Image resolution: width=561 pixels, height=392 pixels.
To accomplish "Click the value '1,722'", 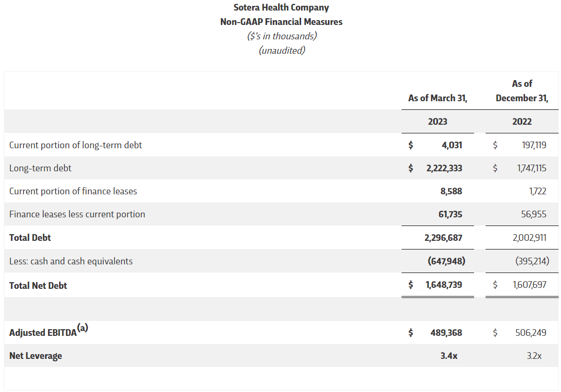I will click(538, 191).
